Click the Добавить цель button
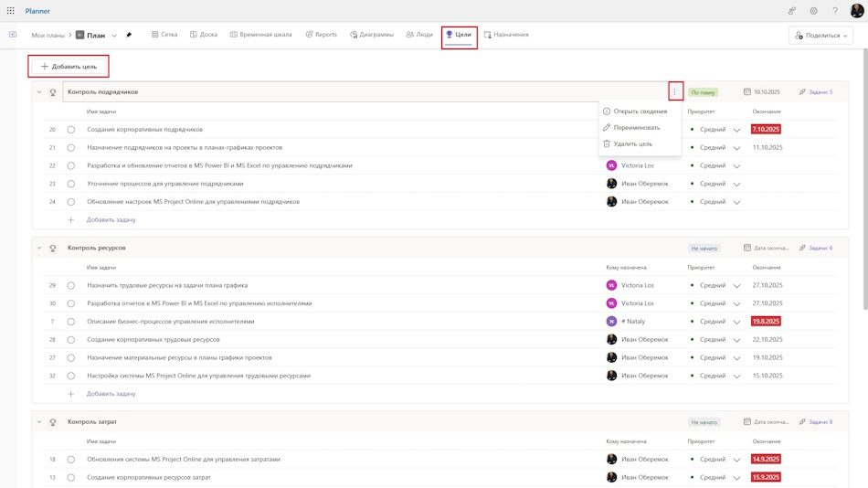868x488 pixels. point(69,67)
